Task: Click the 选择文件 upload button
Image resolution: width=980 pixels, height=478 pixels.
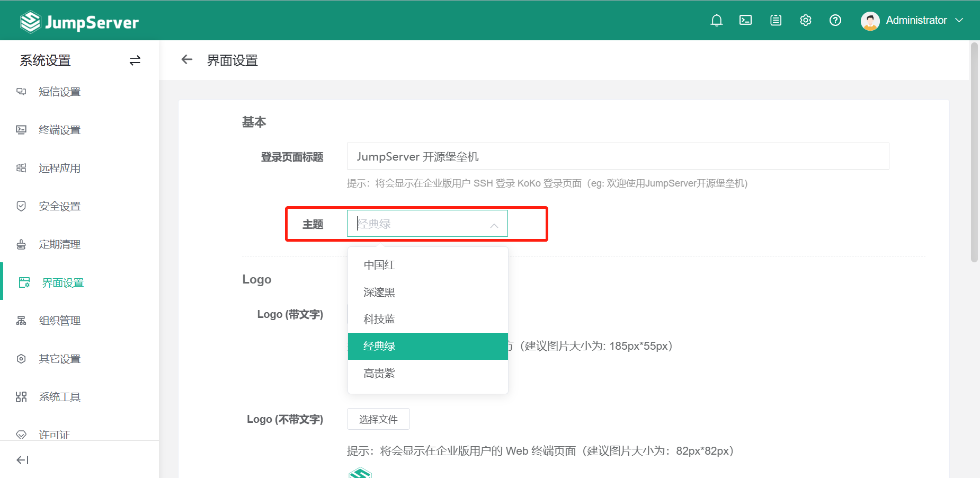Action: [378, 419]
